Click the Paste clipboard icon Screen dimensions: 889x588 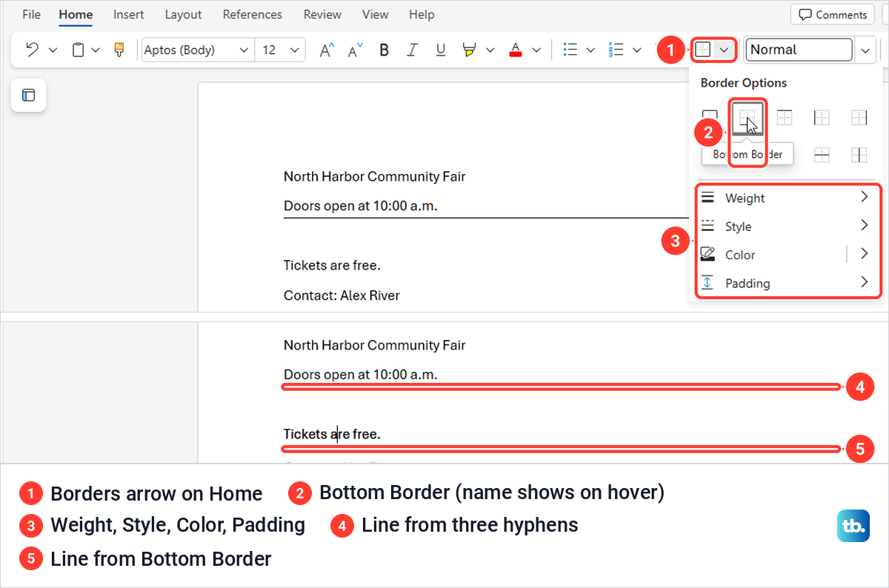(78, 50)
